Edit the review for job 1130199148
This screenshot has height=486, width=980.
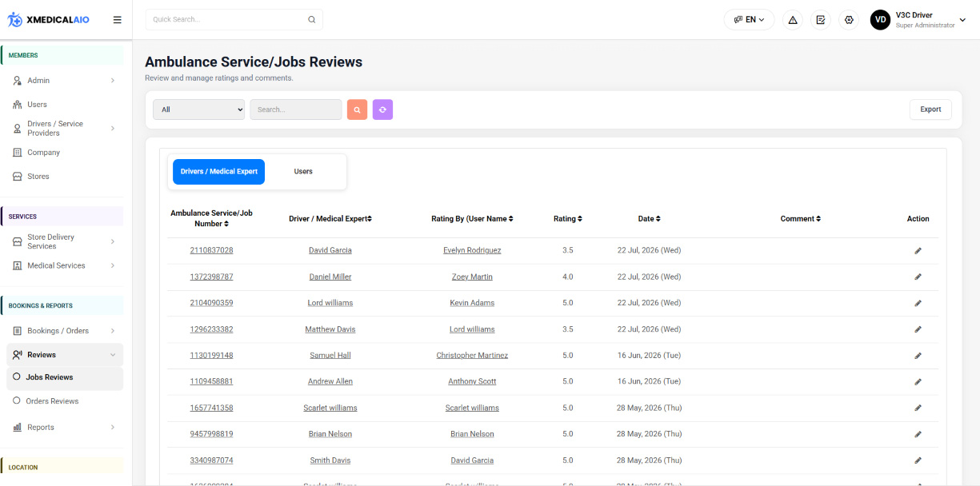tap(918, 355)
